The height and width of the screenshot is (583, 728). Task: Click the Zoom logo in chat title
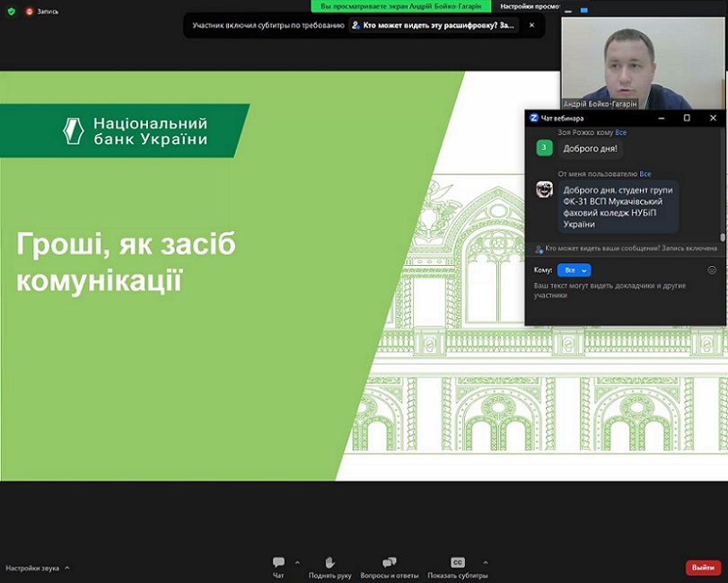[x=533, y=118]
